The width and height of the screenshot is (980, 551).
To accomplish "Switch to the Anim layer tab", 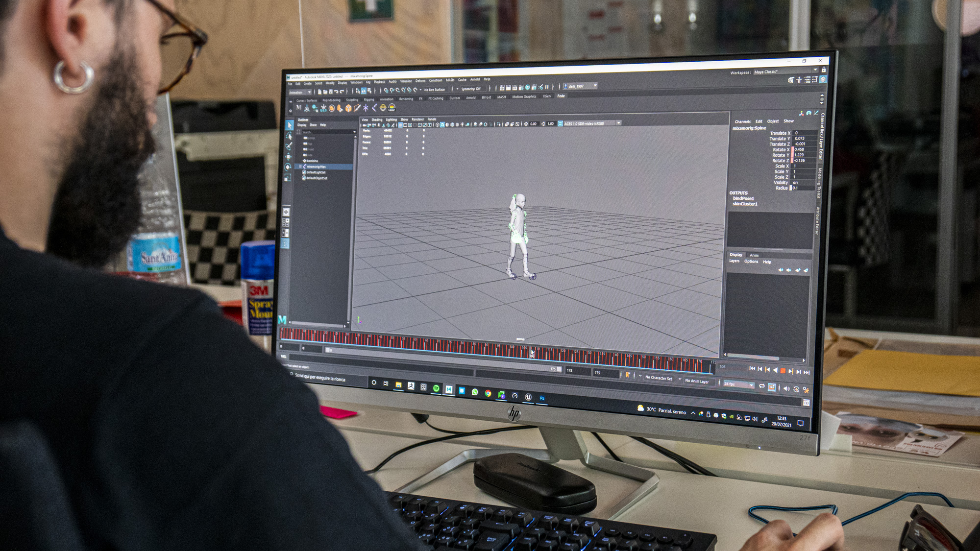I will [754, 255].
